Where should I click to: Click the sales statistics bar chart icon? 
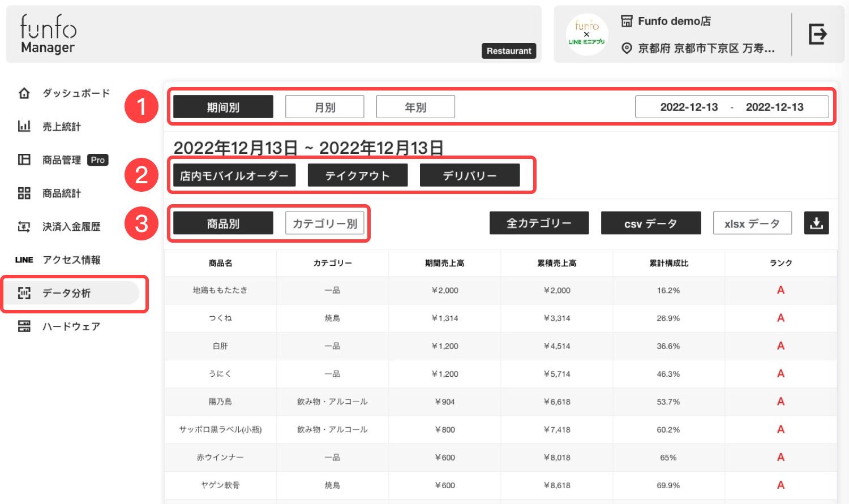[24, 126]
